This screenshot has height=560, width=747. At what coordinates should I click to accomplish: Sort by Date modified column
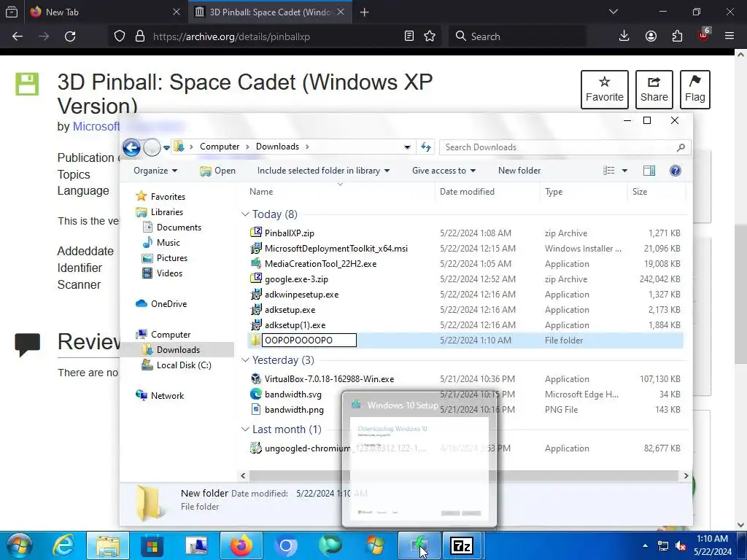pyautogui.click(x=467, y=192)
